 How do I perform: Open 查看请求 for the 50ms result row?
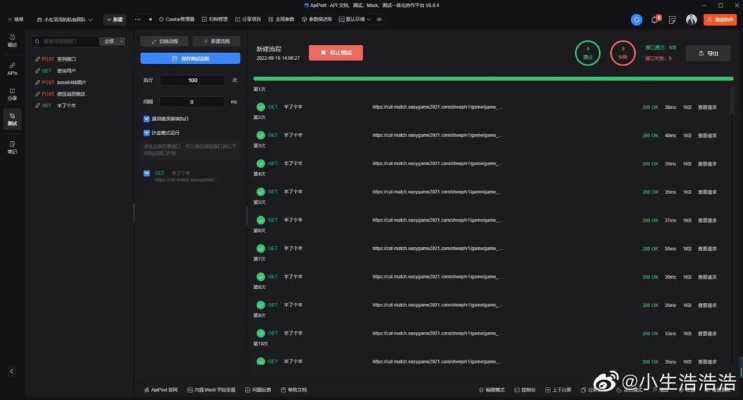pos(707,248)
